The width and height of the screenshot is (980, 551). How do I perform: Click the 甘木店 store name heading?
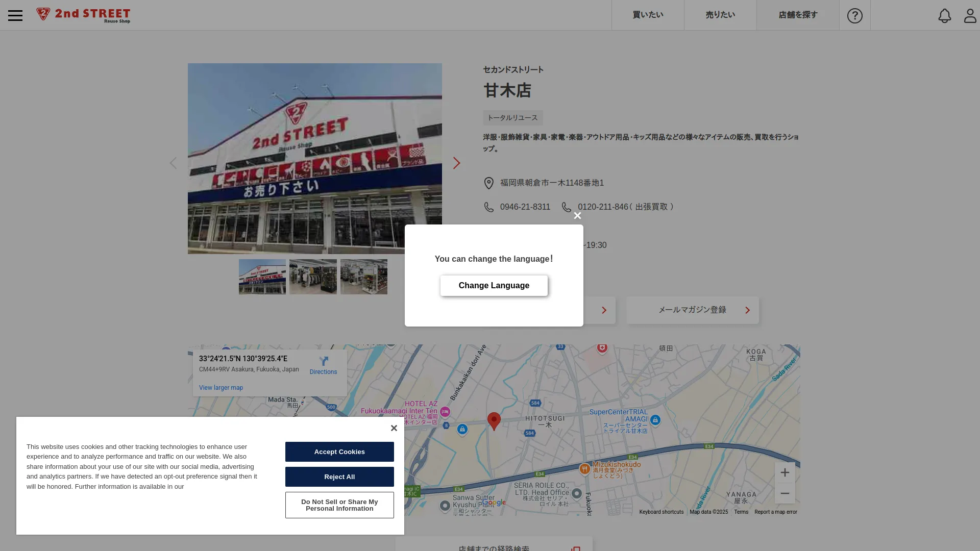pos(507,91)
